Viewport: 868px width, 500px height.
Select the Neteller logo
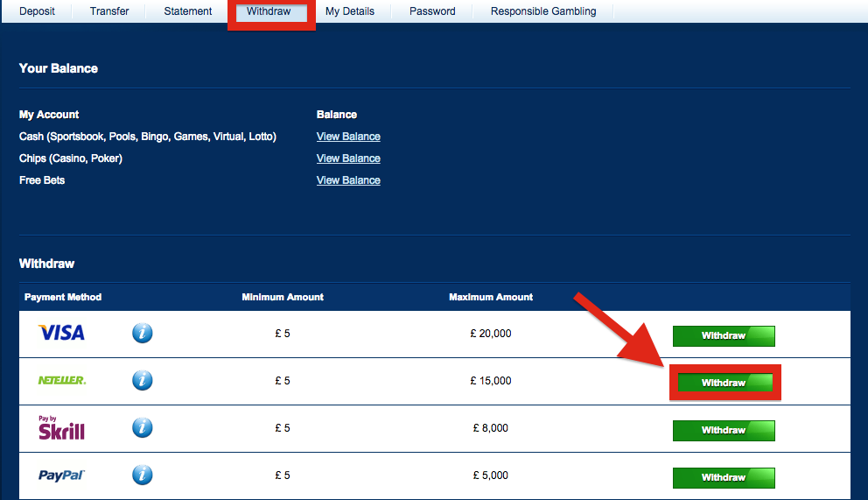click(62, 380)
